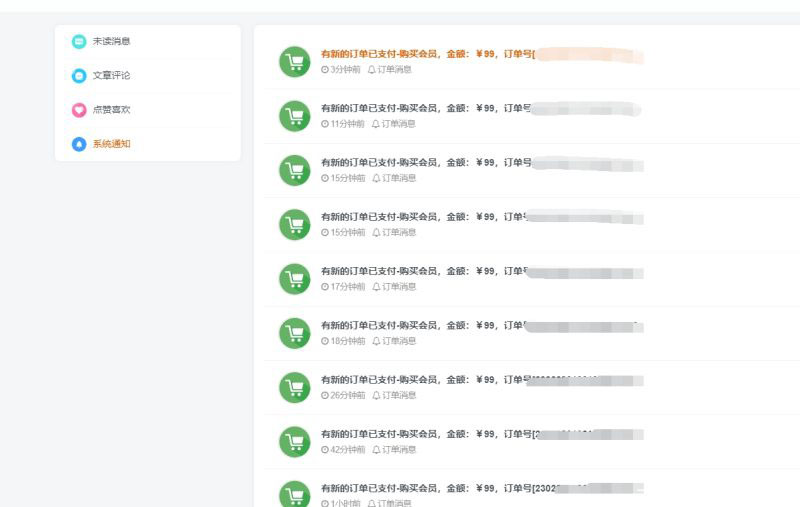Viewport: 800px width, 507px height.
Task: Select the 系统通知 menu item
Action: 111,144
